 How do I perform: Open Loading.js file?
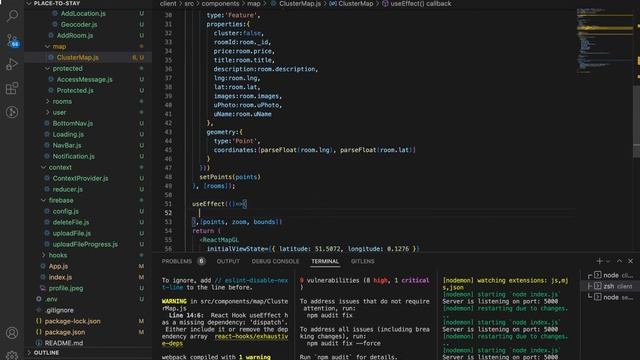(68, 134)
